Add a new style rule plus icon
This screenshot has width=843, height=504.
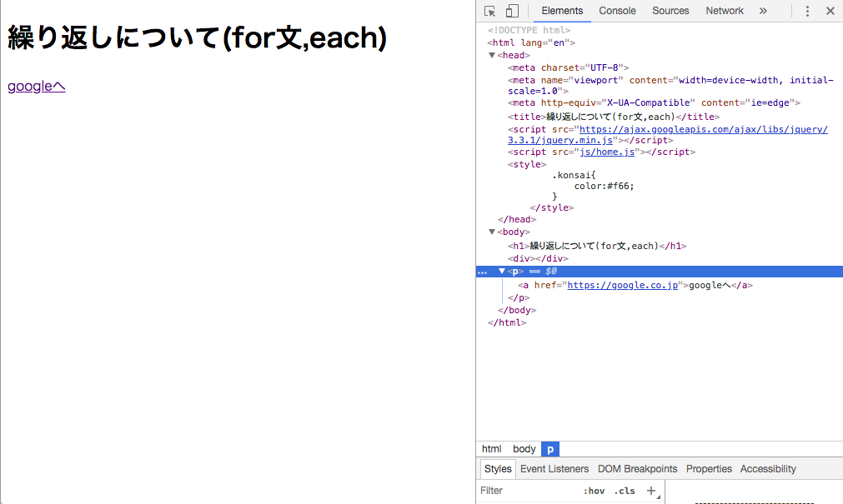(x=651, y=491)
